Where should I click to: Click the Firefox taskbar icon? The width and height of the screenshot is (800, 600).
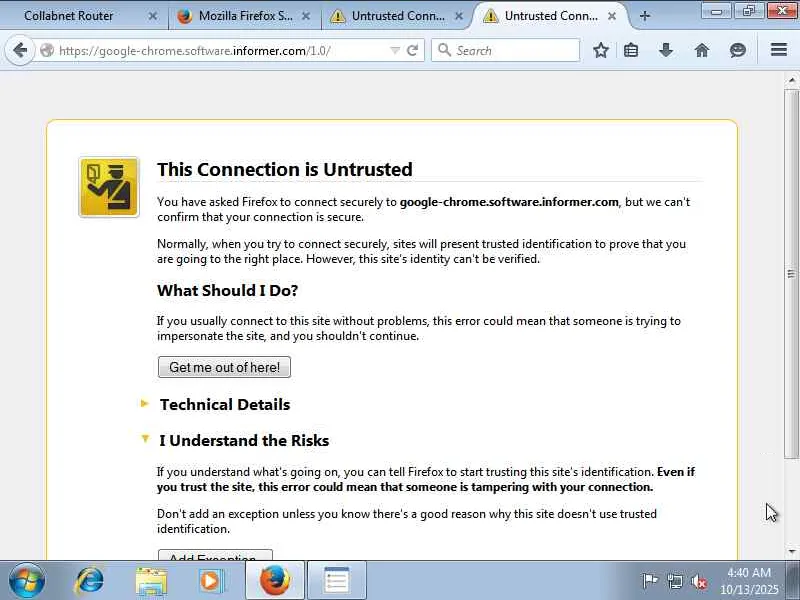[x=274, y=581]
